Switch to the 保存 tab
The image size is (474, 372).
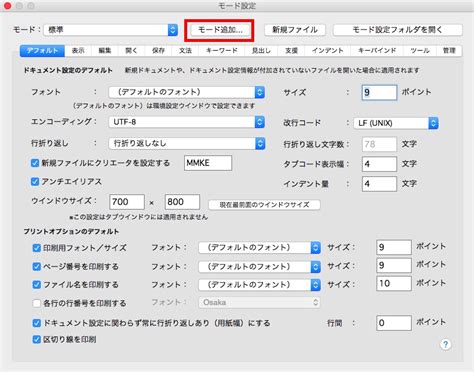click(x=158, y=51)
